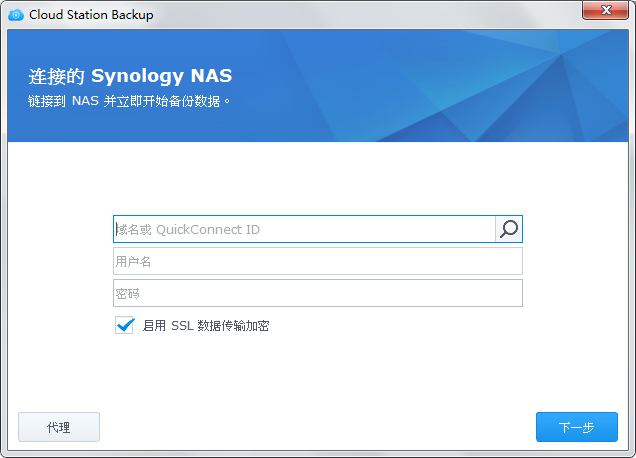Click the magnifier search icon in the domain field
The height and width of the screenshot is (458, 636).
pyautogui.click(x=509, y=229)
